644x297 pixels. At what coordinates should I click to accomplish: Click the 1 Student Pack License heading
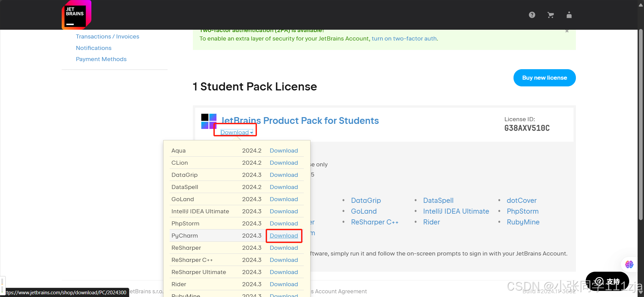coord(255,87)
